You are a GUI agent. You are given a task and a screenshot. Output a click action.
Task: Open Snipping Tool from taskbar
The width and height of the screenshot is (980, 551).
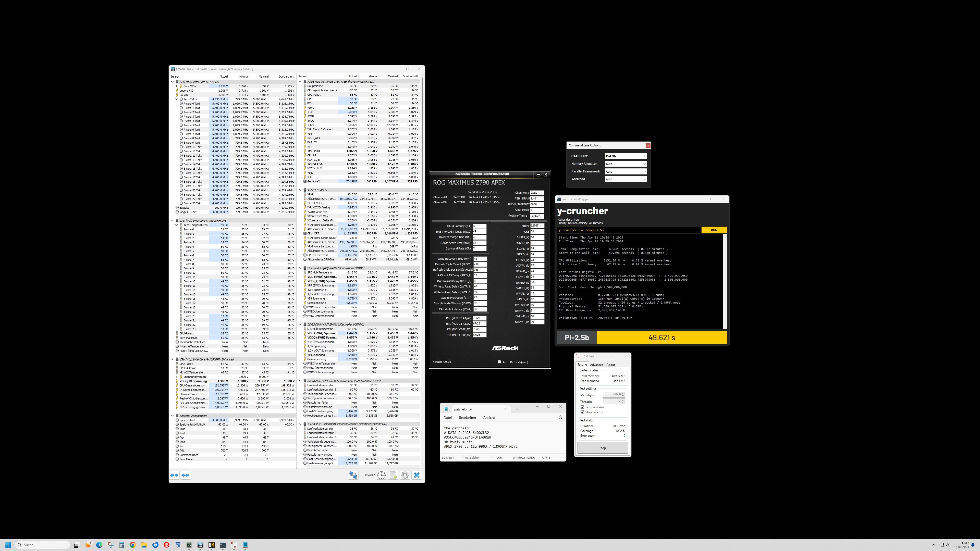[110, 545]
